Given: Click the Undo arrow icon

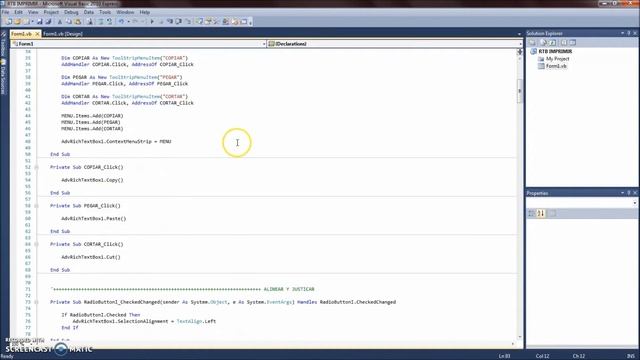Looking at the screenshot, I should pos(121,21).
